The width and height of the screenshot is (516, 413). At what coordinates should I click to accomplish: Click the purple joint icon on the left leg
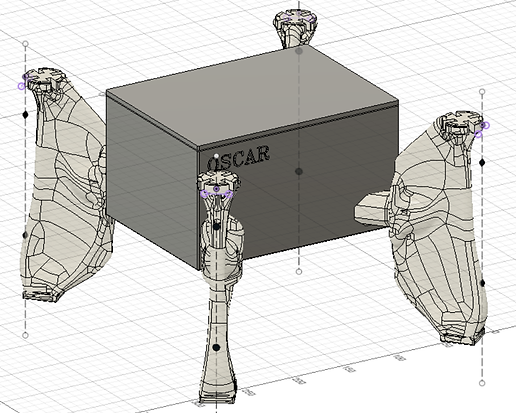coord(23,82)
